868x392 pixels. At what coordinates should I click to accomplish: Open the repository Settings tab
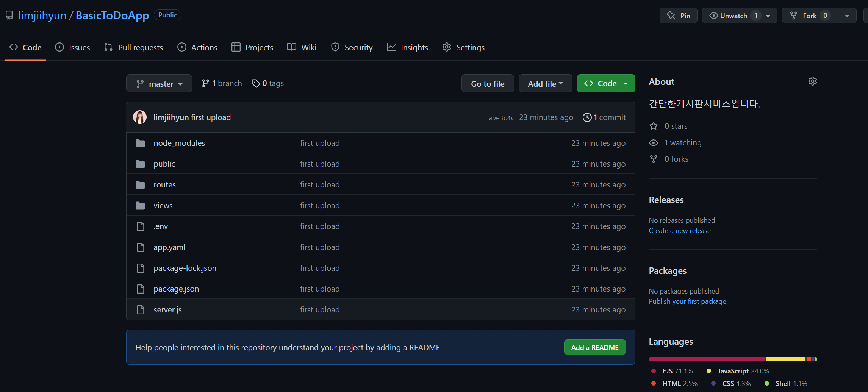(463, 47)
